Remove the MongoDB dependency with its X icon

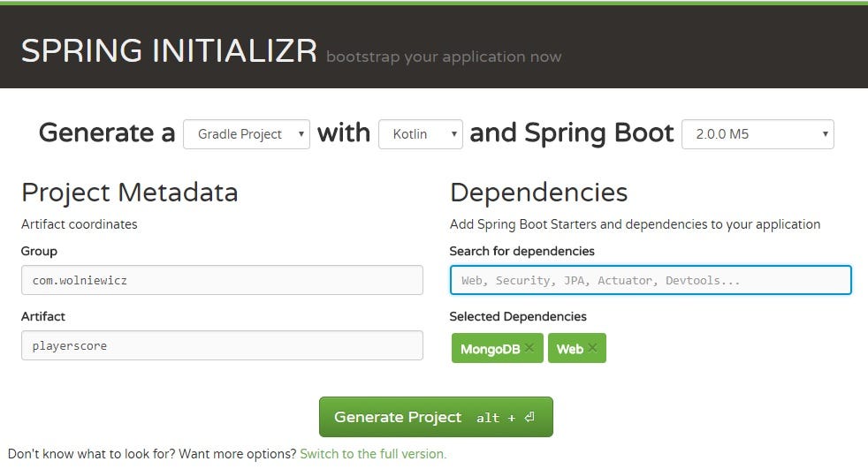click(529, 348)
